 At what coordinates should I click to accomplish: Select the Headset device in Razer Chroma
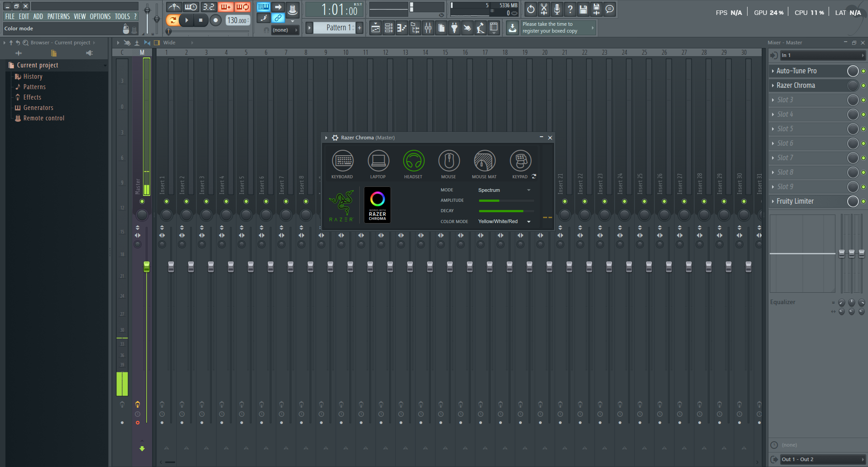[414, 161]
